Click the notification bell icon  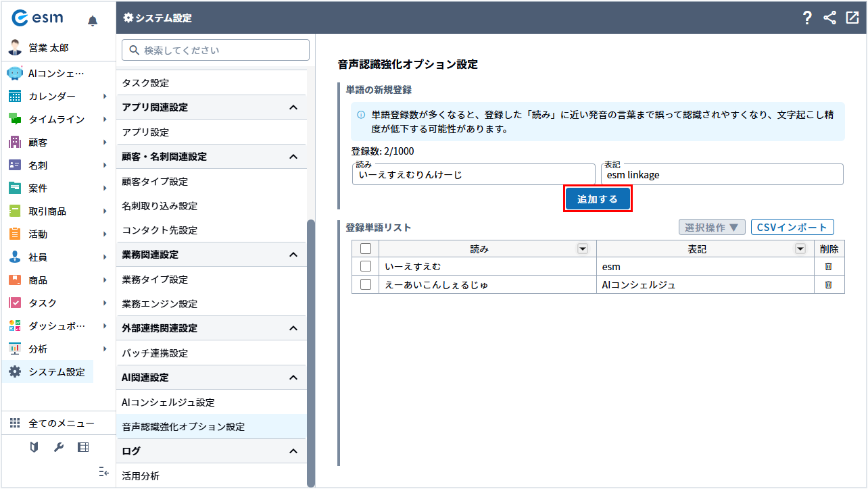point(93,21)
